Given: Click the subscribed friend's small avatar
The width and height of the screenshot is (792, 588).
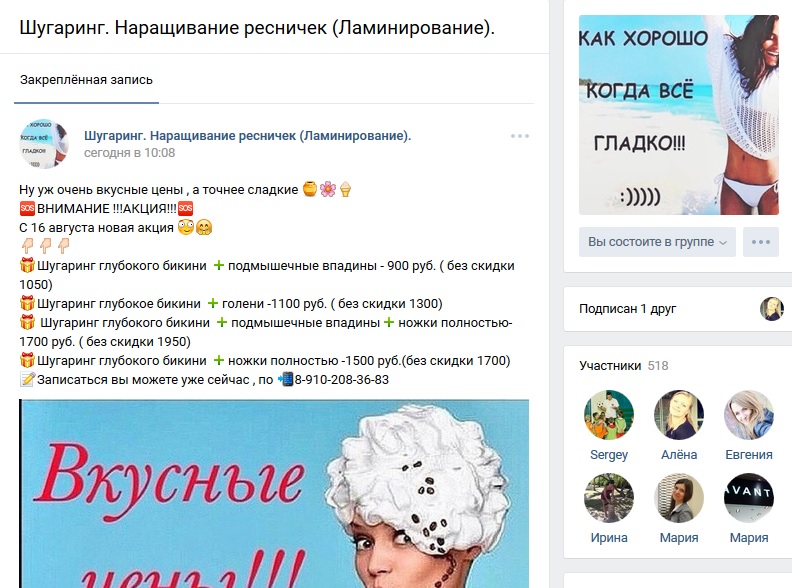Looking at the screenshot, I should (772, 309).
